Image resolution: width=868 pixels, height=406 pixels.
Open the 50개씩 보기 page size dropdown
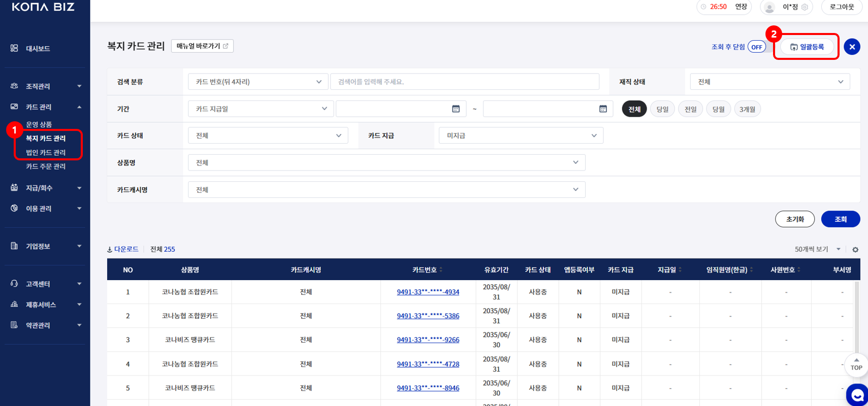(x=817, y=249)
